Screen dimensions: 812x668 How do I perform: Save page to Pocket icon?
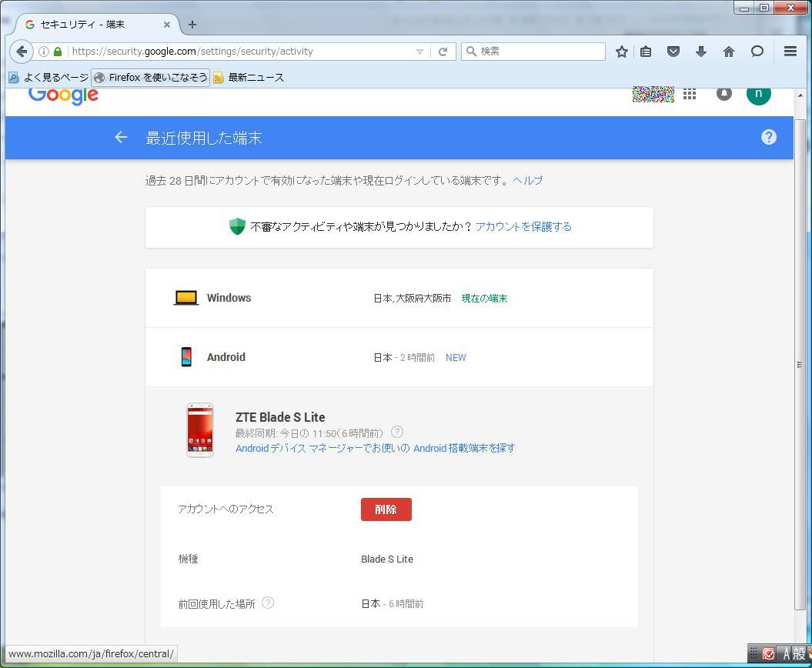coord(673,52)
